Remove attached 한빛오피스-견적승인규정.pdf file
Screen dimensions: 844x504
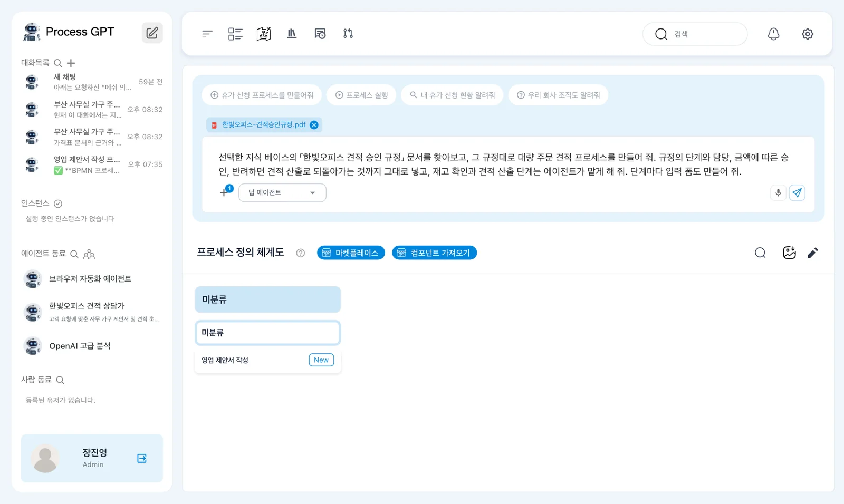point(314,125)
